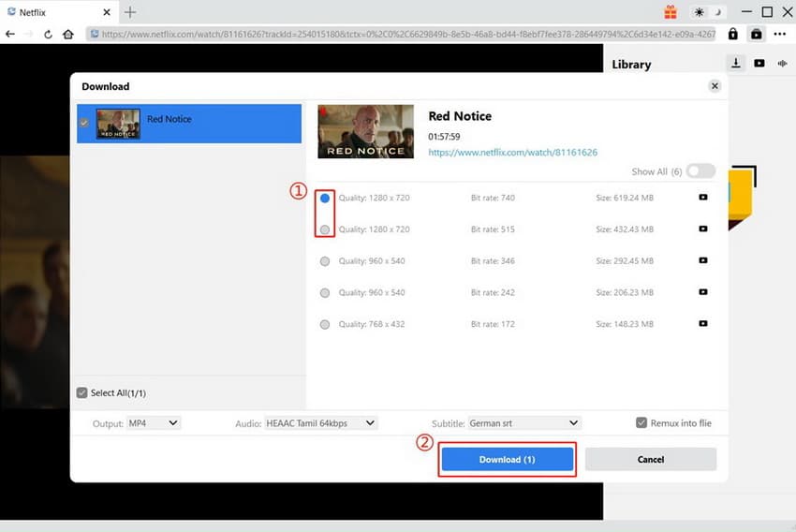The width and height of the screenshot is (796, 532).
Task: Toggle the Select All(1/1) checkbox
Action: coord(82,392)
